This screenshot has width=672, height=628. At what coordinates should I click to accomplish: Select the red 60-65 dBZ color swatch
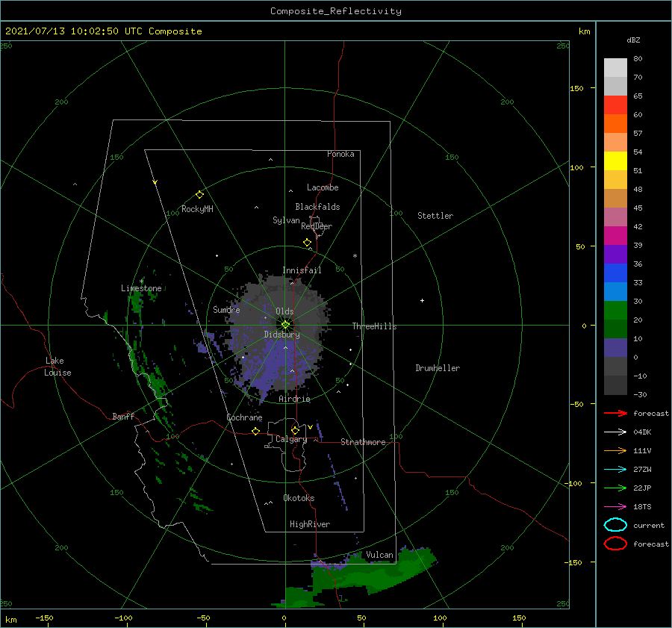click(615, 105)
